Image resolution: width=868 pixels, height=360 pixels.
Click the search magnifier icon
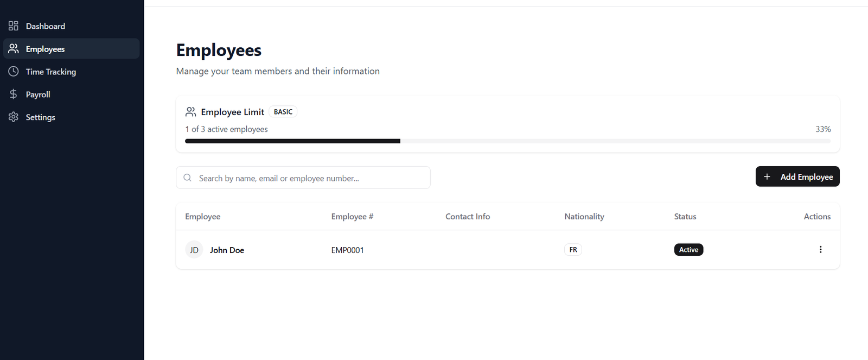pos(188,178)
